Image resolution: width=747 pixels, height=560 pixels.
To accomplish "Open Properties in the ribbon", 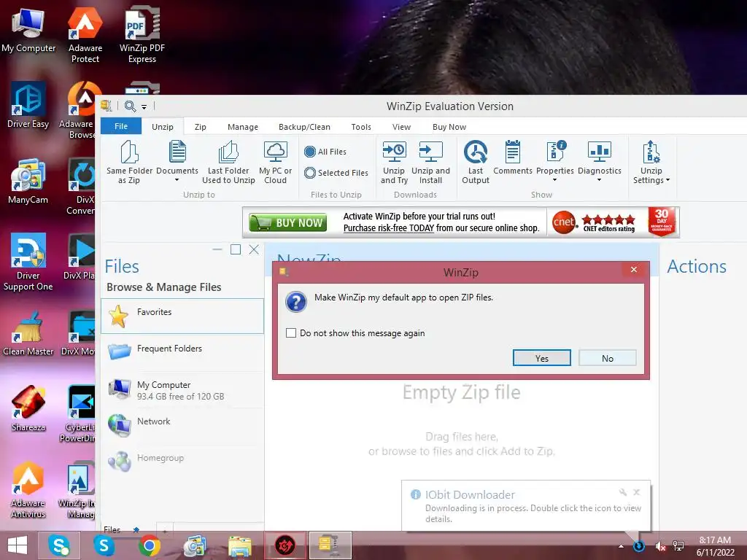I will point(555,161).
